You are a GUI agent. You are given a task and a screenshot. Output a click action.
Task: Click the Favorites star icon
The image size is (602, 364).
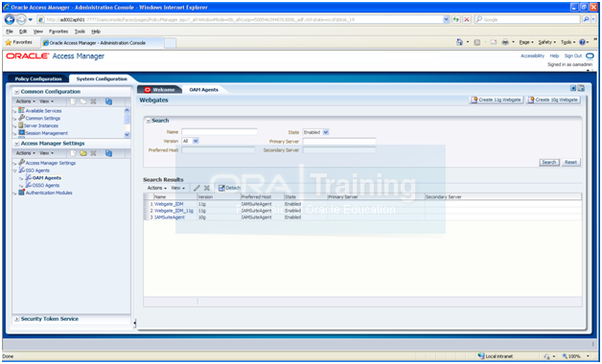8,42
